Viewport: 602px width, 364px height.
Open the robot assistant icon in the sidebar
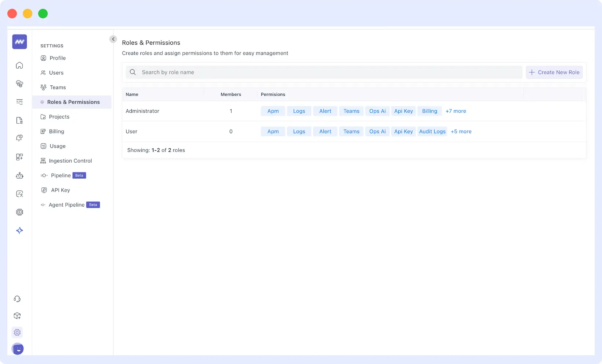[x=19, y=175]
